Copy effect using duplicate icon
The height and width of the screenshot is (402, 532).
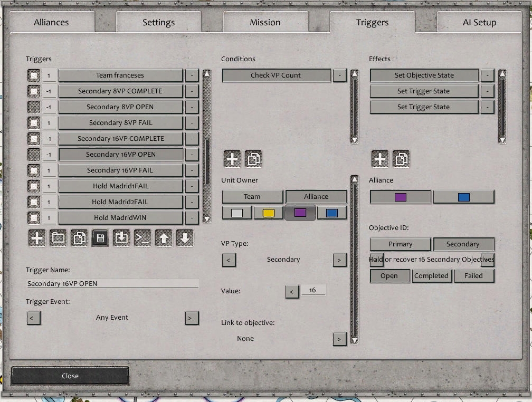[401, 159]
